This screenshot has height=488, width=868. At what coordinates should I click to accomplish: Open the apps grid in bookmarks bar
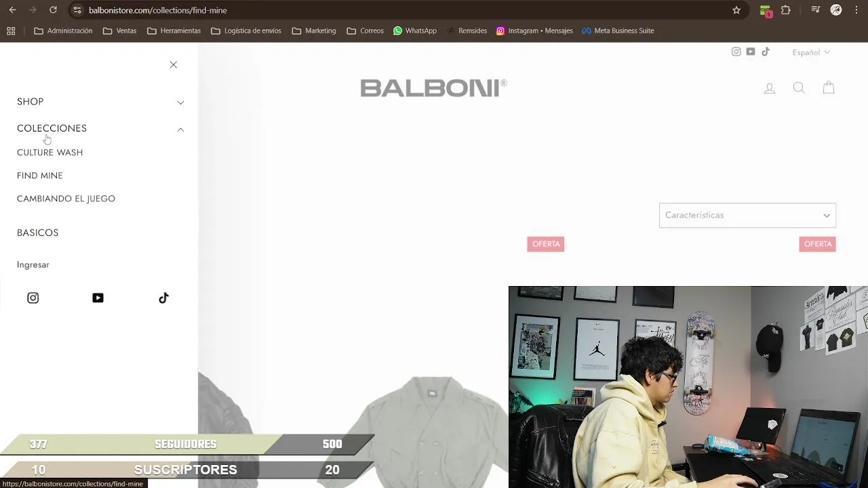11,30
